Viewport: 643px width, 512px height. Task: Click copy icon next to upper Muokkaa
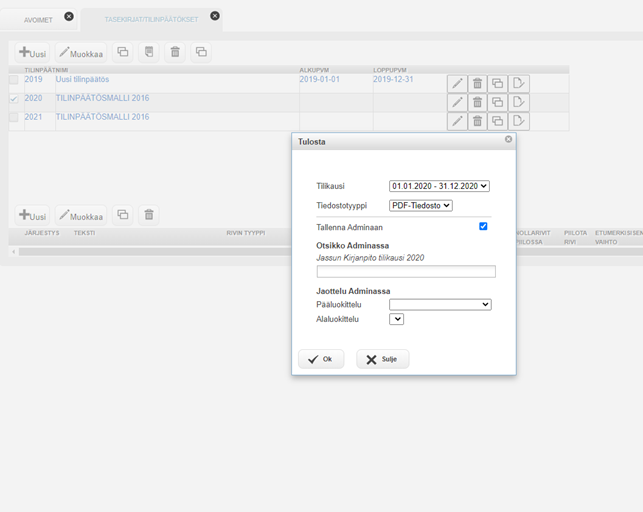[123, 52]
